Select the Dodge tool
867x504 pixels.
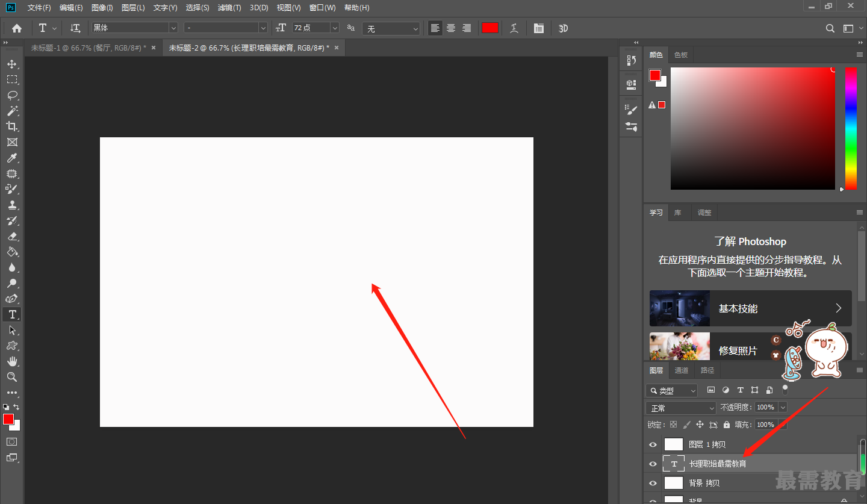[12, 283]
